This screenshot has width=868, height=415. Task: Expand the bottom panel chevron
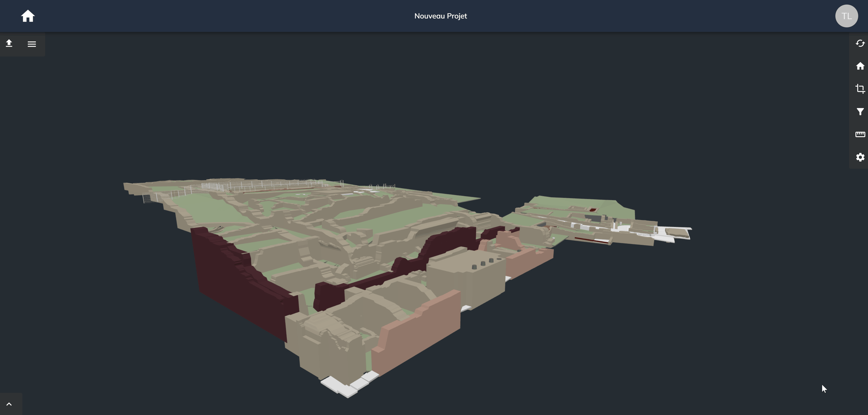[x=9, y=404]
